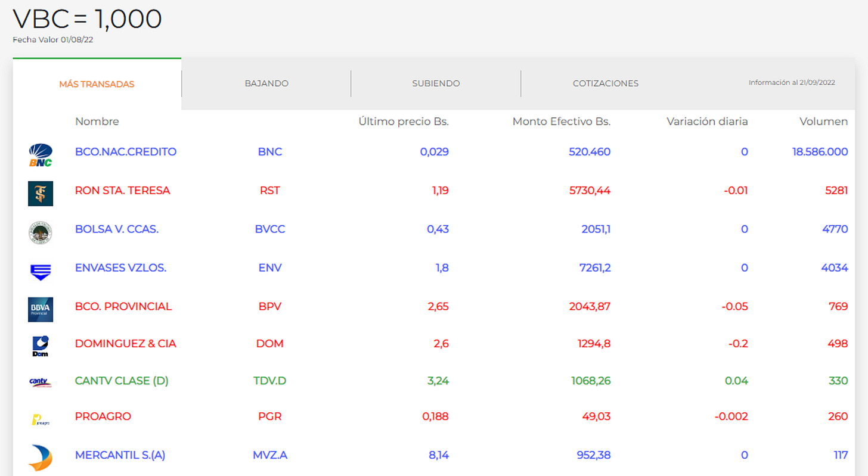Click the DOM amount 1294,8
This screenshot has width=868, height=476.
594,344
